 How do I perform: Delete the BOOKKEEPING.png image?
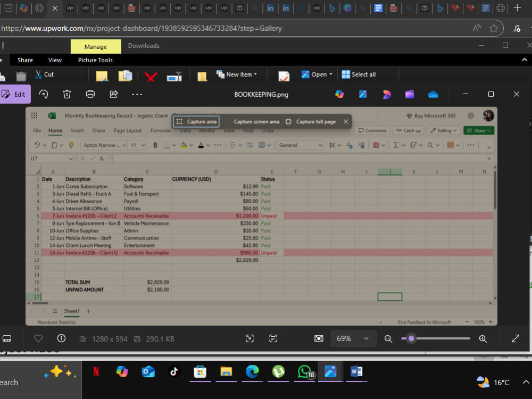[67, 94]
